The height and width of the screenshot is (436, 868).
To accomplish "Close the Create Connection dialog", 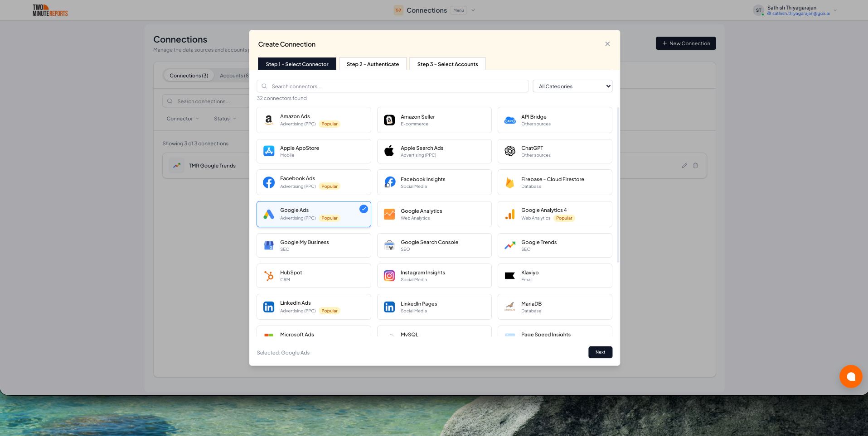I will 607,44.
